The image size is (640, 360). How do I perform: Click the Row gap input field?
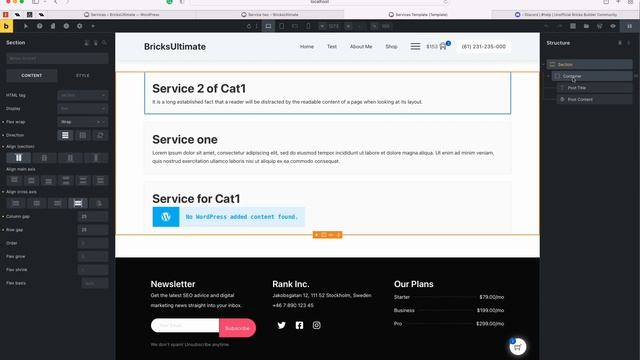(93, 230)
